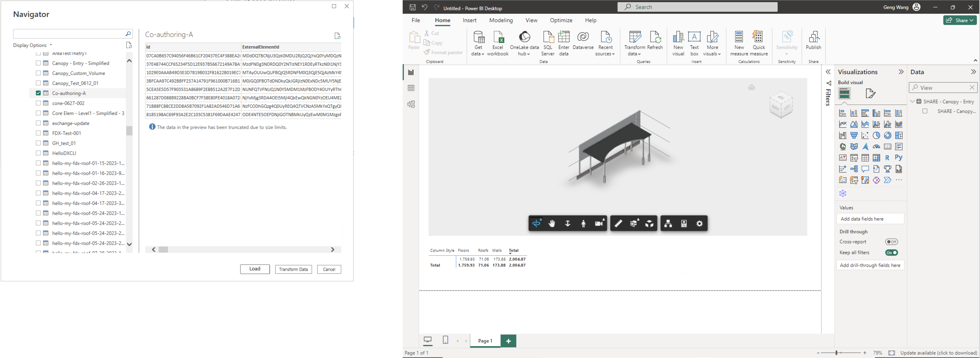Check the HelloDXCLI checkbox

pyautogui.click(x=38, y=153)
